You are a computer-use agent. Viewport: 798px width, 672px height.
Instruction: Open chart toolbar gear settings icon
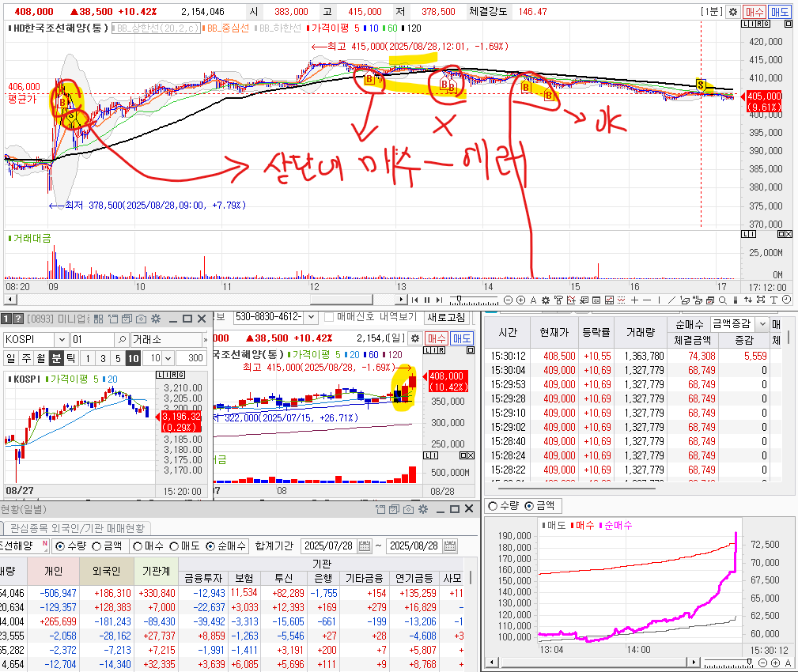(546, 300)
